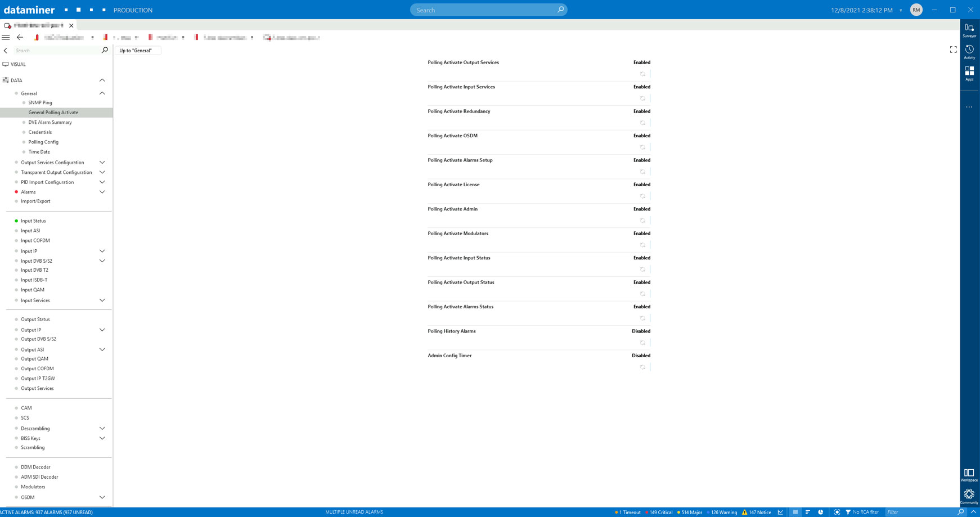The width and height of the screenshot is (980, 517).
Task: Toggle control under Polling Activate Input Services
Action: [642, 98]
